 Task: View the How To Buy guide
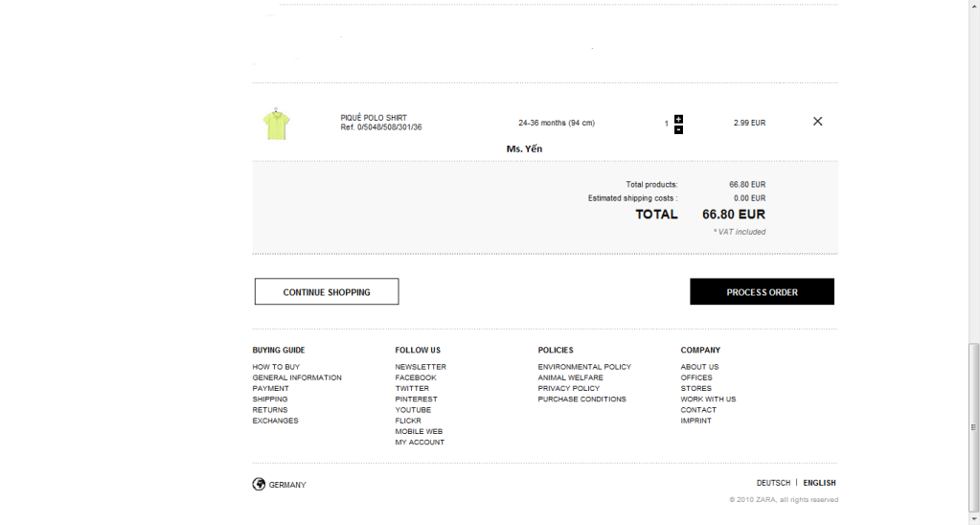[x=276, y=367]
